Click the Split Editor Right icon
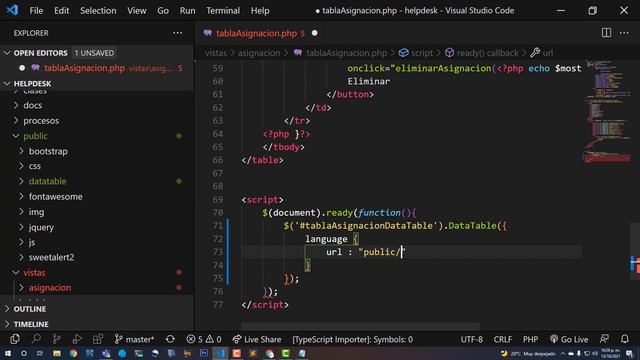The image size is (640, 360). (606, 33)
